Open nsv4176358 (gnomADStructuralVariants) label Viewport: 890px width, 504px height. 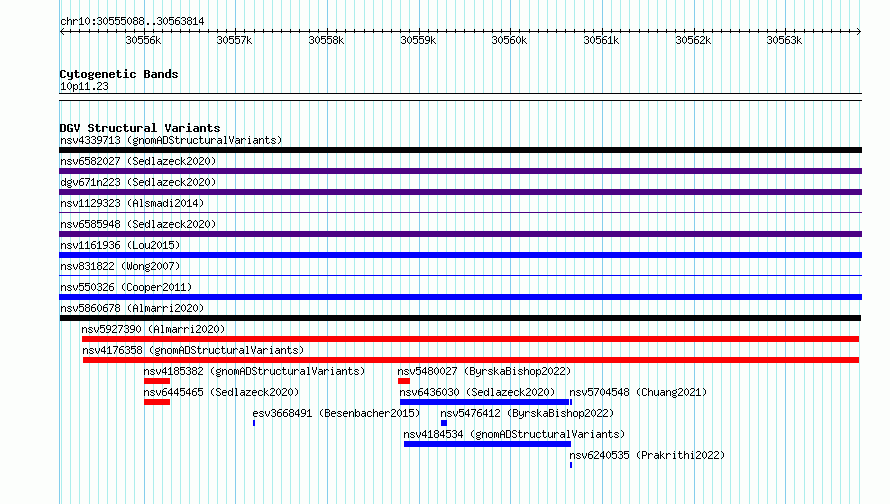(193, 350)
